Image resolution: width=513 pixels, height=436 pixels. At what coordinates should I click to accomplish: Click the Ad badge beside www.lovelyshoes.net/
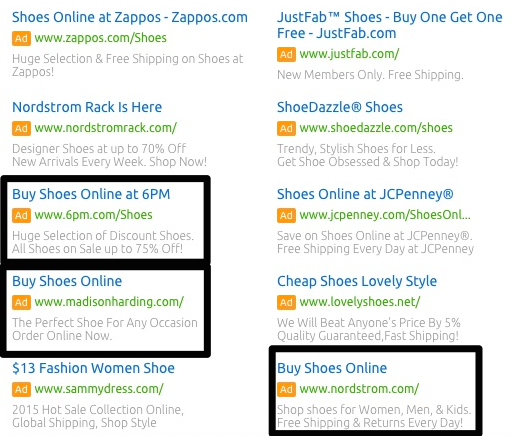(x=286, y=302)
